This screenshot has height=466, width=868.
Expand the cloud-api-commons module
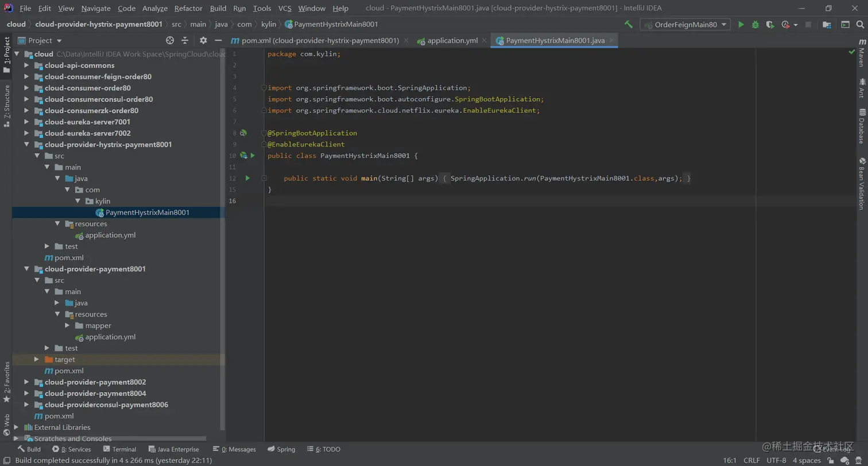point(26,66)
